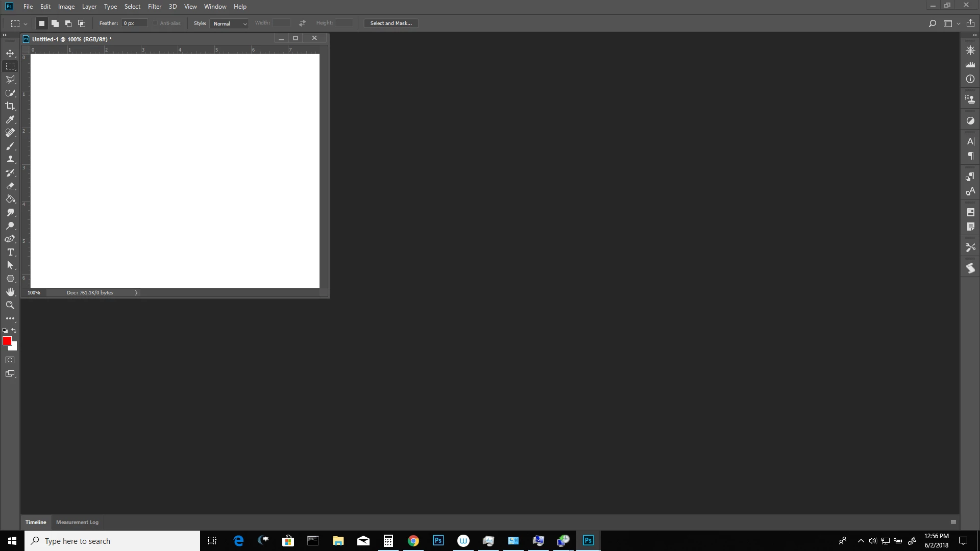Toggle Quick Mask mode icon
Screen dimensions: 980x551
(10, 360)
